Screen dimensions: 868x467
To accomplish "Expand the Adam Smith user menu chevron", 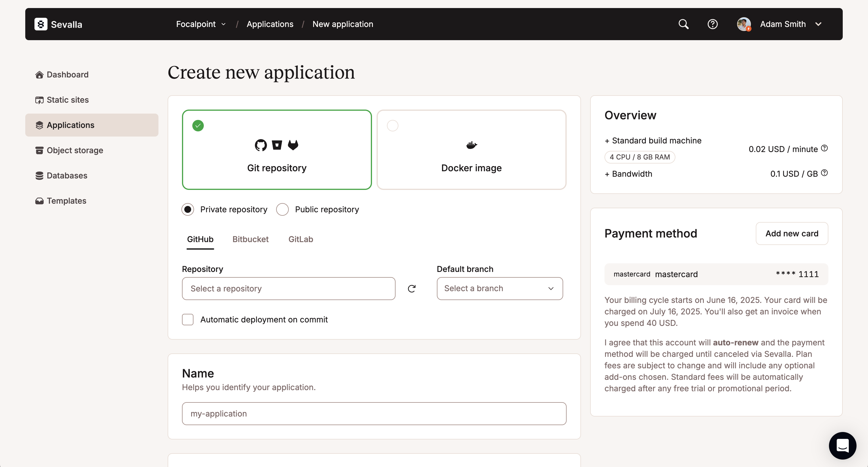I will pos(818,24).
